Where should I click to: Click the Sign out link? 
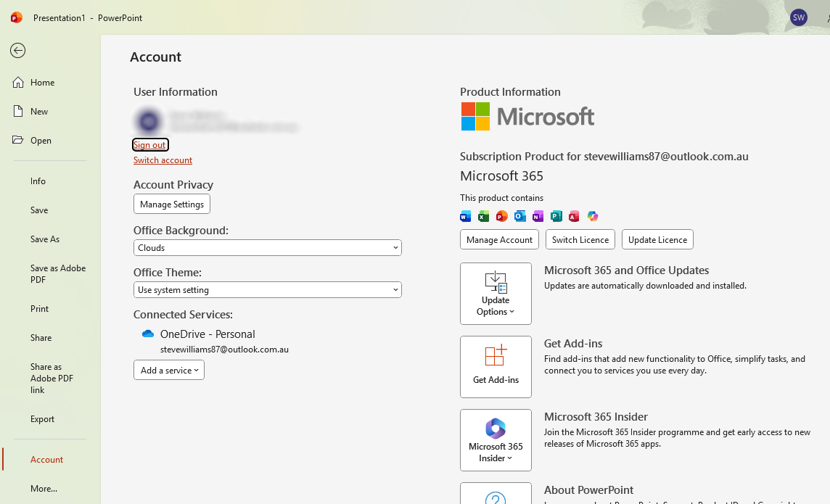(x=149, y=144)
